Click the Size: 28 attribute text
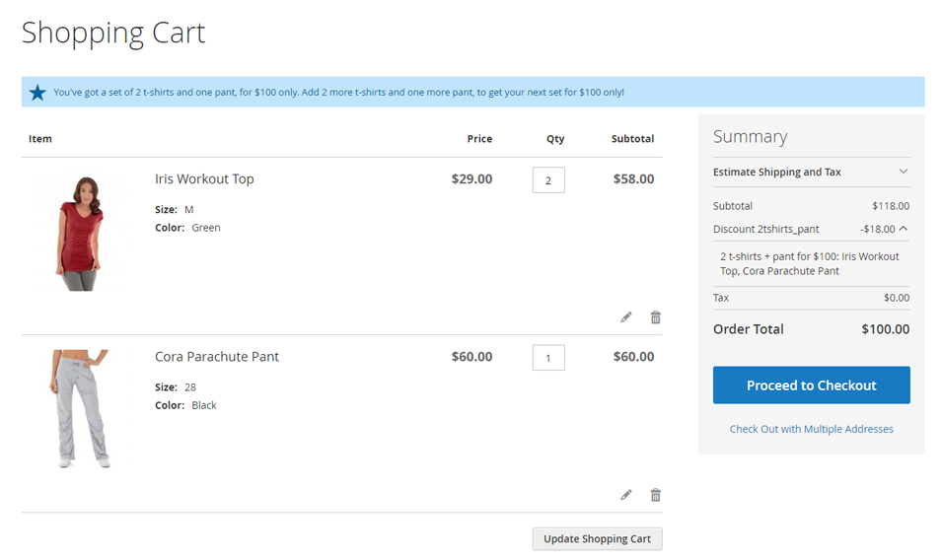Image resolution: width=942 pixels, height=560 pixels. (176, 387)
